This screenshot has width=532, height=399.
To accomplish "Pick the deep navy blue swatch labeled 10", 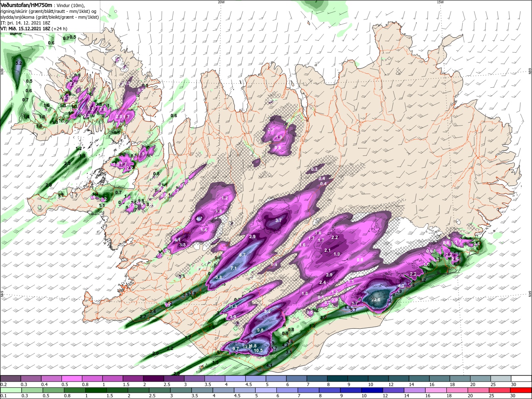I will click(x=371, y=390).
